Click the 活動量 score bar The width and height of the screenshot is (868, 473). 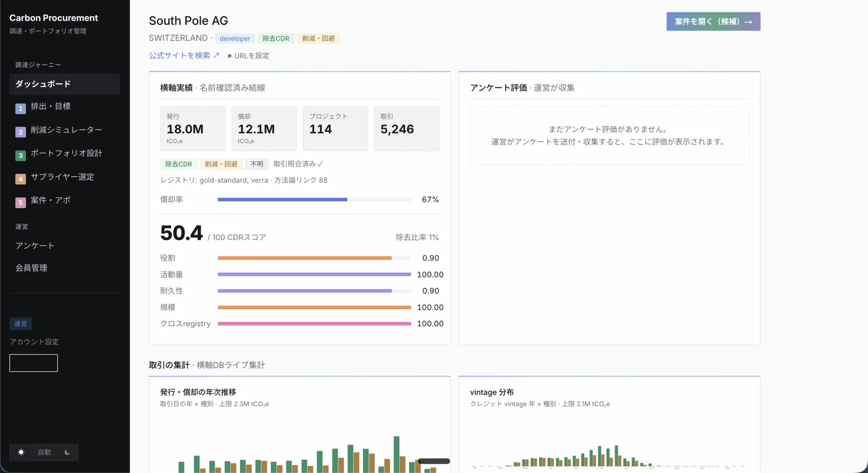(314, 274)
